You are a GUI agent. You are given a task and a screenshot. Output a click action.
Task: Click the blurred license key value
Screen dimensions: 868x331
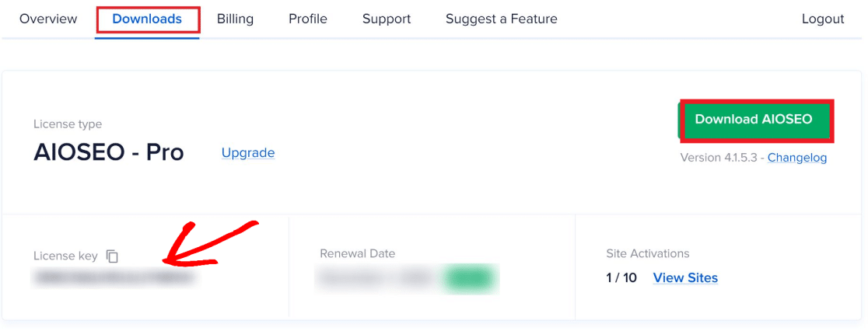(x=114, y=277)
